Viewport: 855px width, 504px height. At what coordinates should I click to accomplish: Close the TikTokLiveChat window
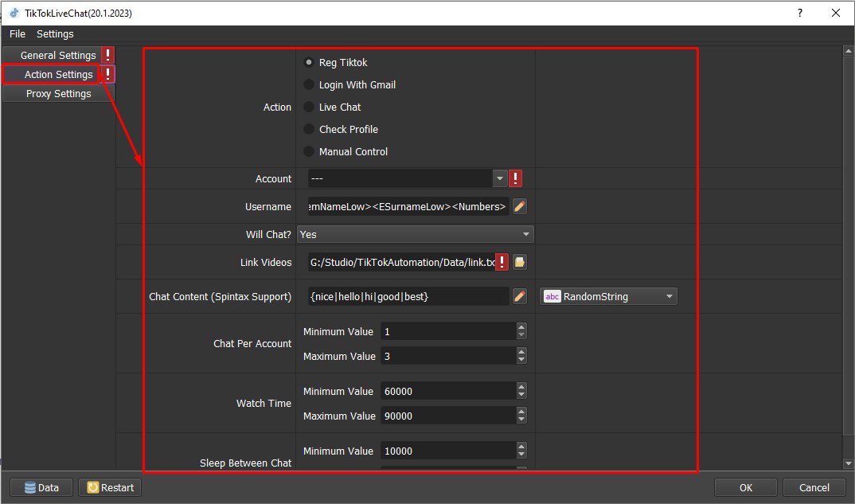tap(835, 13)
